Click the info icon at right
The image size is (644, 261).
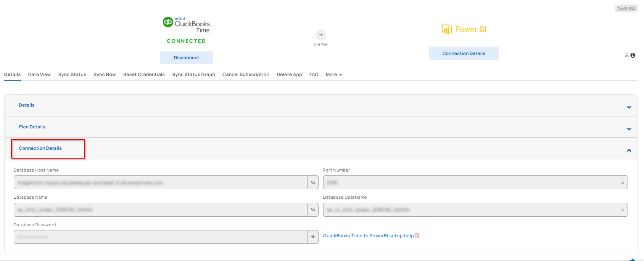pyautogui.click(x=633, y=55)
